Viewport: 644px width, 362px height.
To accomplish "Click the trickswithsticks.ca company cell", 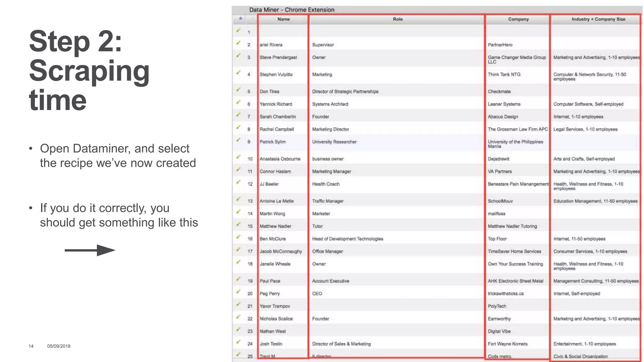I will [x=506, y=293].
